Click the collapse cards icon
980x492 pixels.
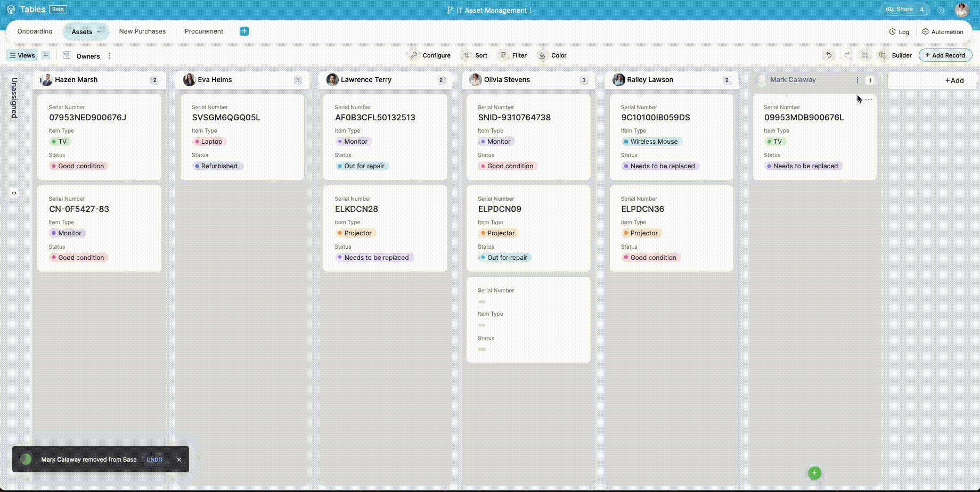pyautogui.click(x=865, y=55)
